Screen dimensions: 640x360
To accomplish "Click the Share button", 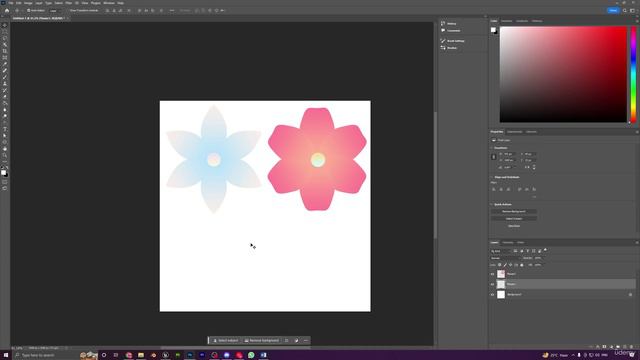I will (613, 11).
